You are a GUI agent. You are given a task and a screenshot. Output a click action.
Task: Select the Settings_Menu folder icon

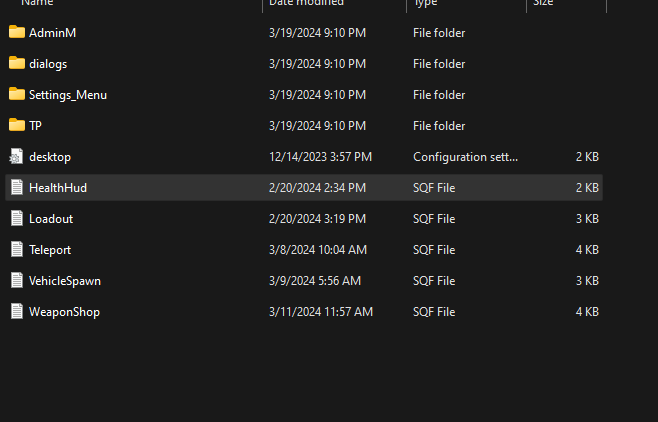[x=17, y=94]
